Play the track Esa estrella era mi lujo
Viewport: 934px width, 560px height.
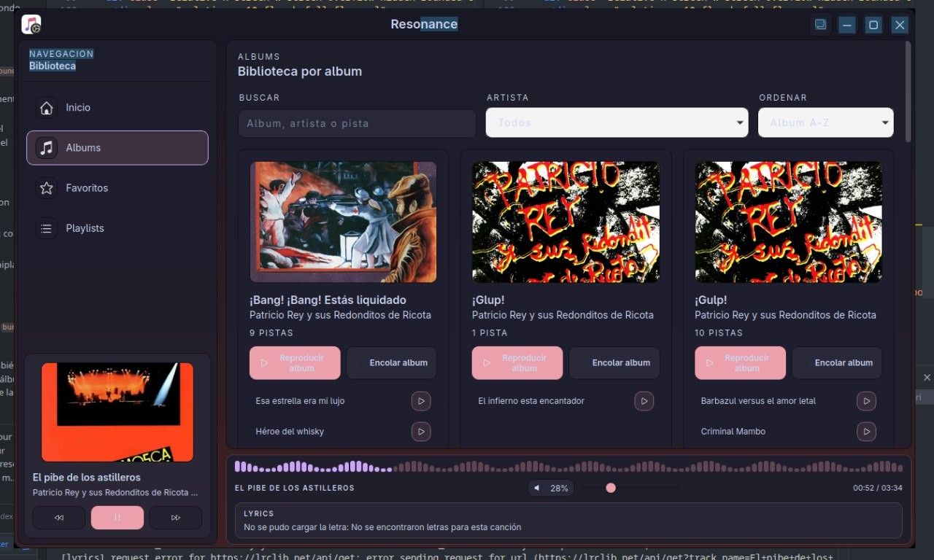point(421,401)
